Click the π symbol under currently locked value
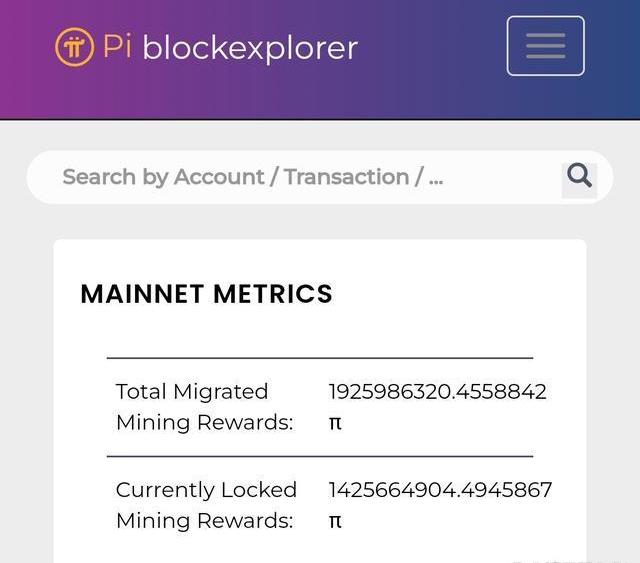Screen dimensions: 640x563 click(335, 521)
